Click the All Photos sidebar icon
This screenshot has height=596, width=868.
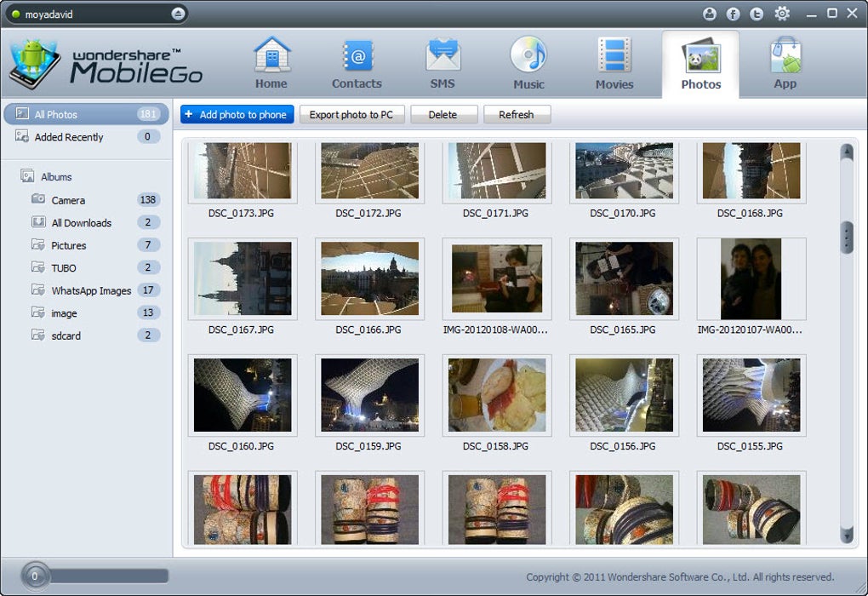(22, 114)
